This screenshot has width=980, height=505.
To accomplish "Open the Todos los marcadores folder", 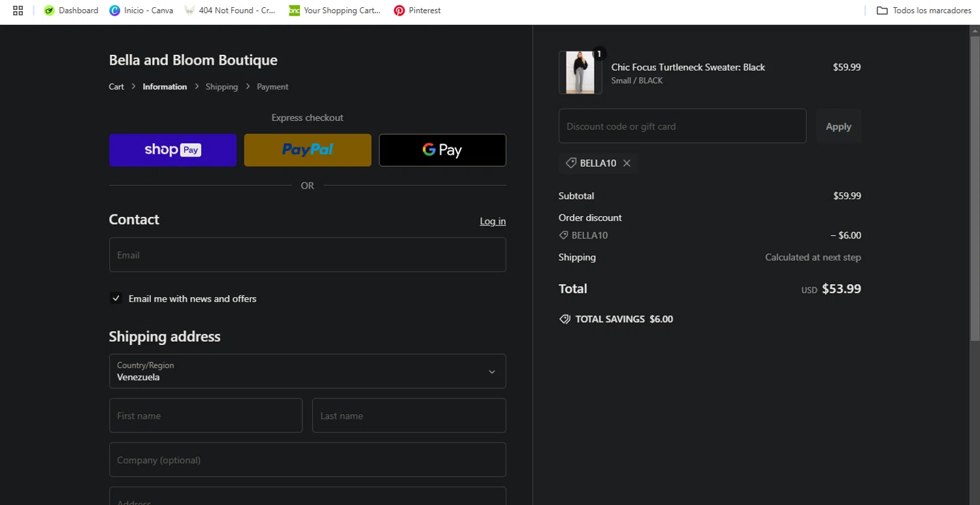I will [x=924, y=10].
